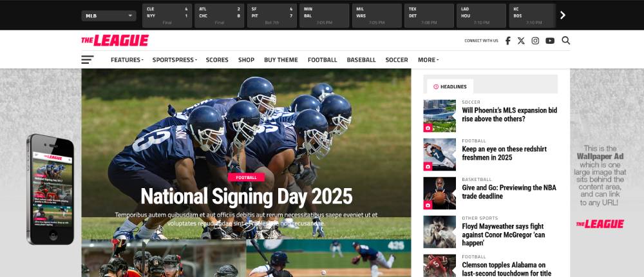Open the CLE vs NYY score card
The width and height of the screenshot is (644, 277).
pyautogui.click(x=167, y=15)
